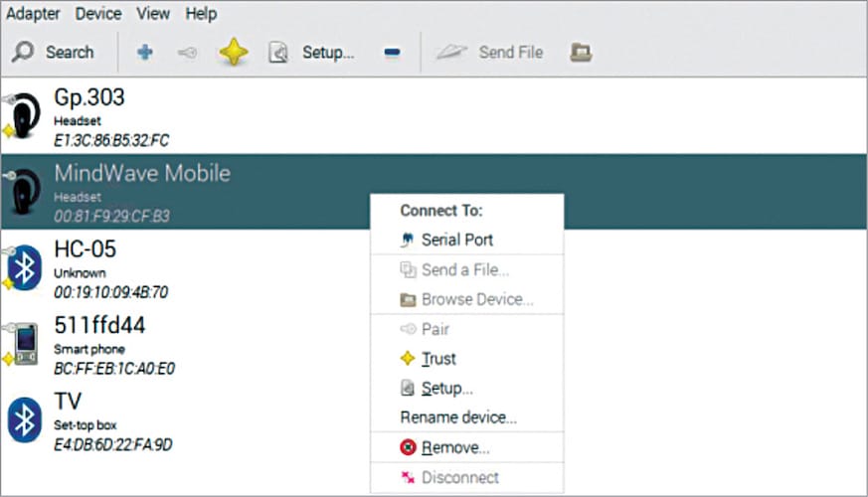Click the Setup... button in toolbar
The image size is (868, 497).
coord(312,53)
